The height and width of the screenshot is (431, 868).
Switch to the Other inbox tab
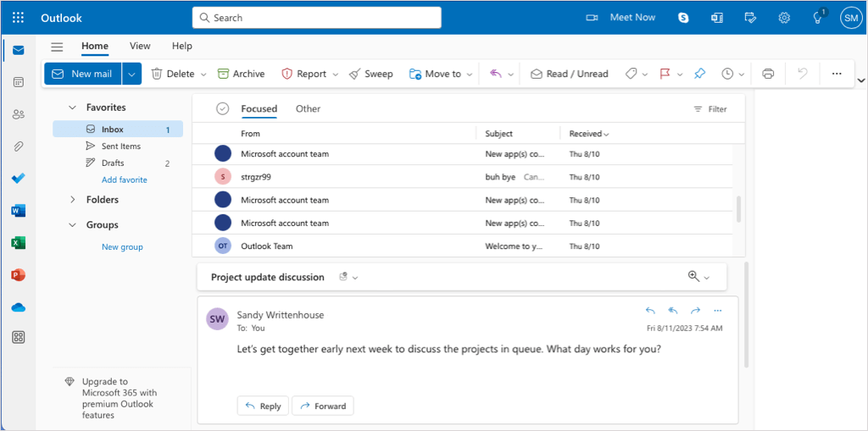point(308,108)
